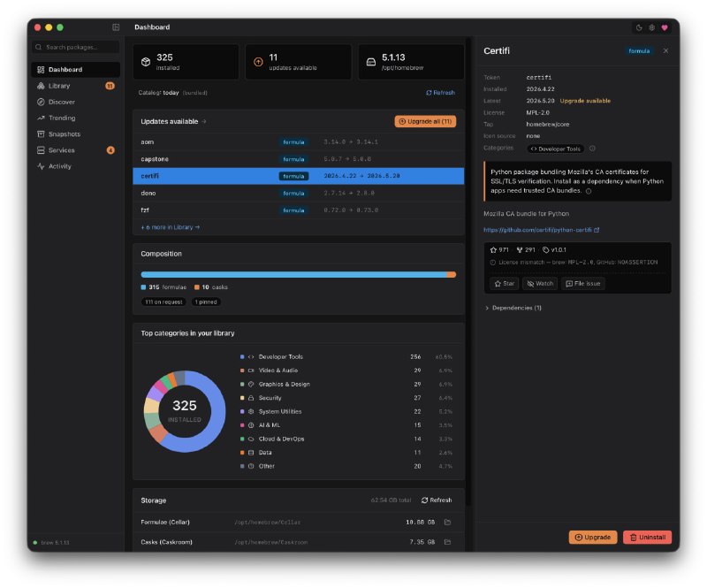Click the fork count icon showing 291

pos(520,250)
